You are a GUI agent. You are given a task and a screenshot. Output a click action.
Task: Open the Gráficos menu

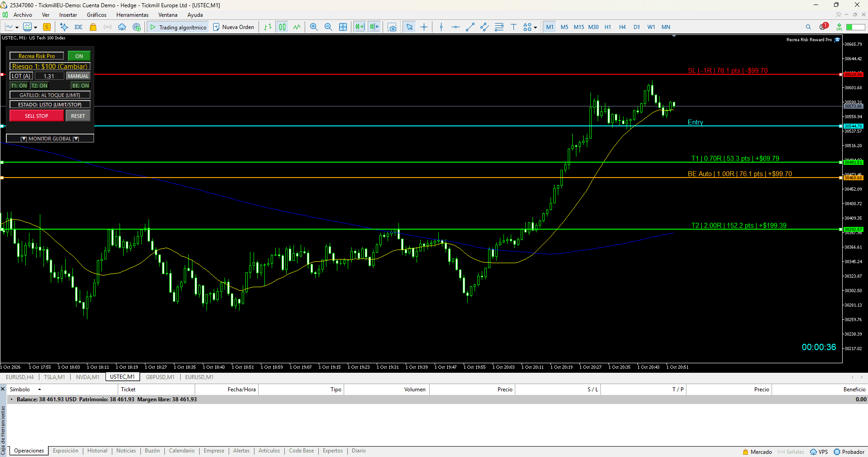pos(96,15)
